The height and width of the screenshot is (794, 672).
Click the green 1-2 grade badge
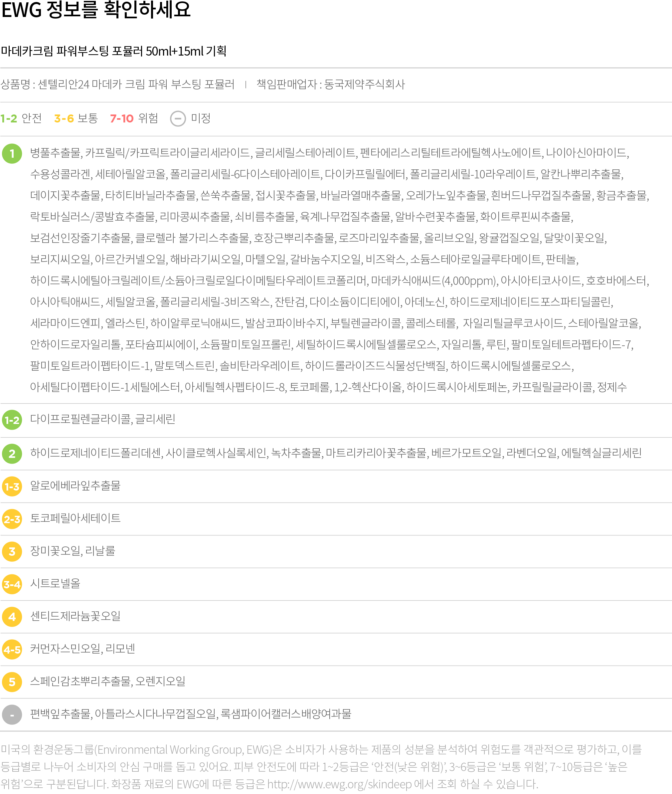click(x=12, y=420)
